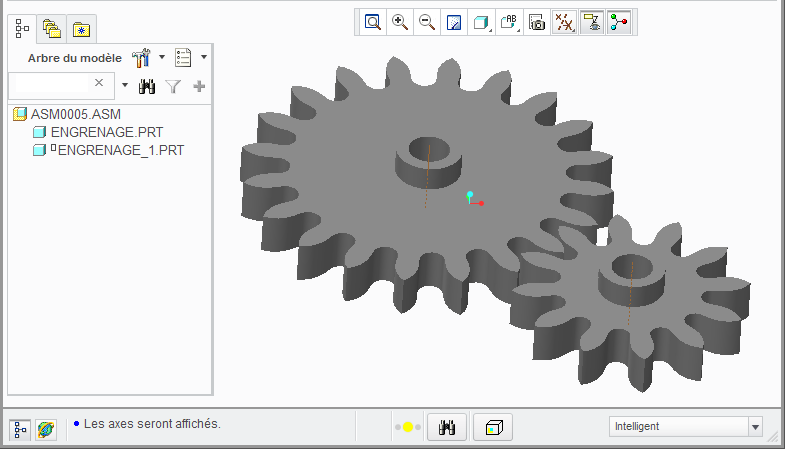Click the Refit view icon
Image resolution: width=785 pixels, height=449 pixels.
(373, 22)
